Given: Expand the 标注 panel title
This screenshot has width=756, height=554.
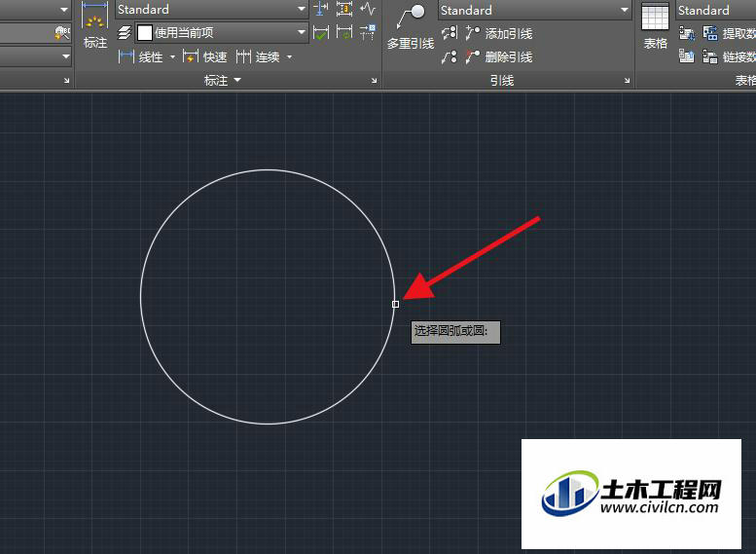Looking at the screenshot, I should [222, 80].
